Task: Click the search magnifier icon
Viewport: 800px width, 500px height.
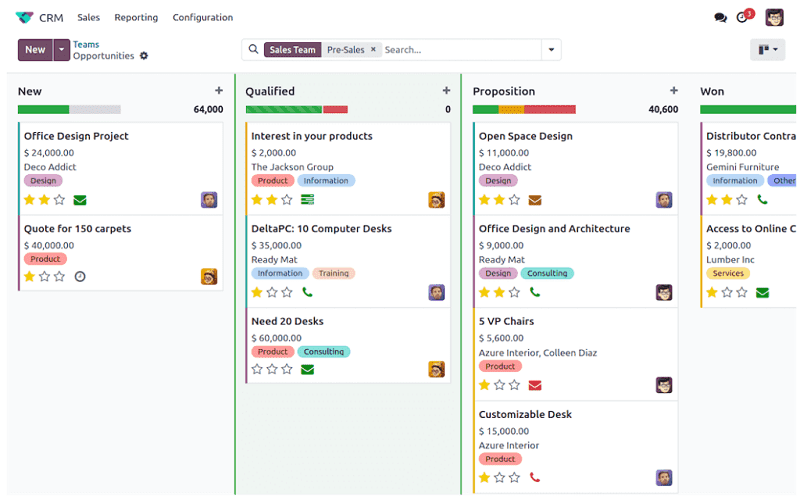Action: 253,49
